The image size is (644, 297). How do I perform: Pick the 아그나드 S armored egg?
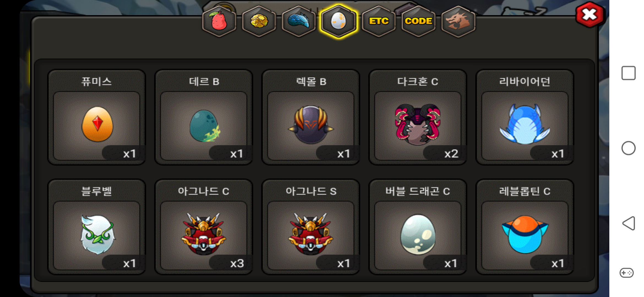[x=311, y=227]
